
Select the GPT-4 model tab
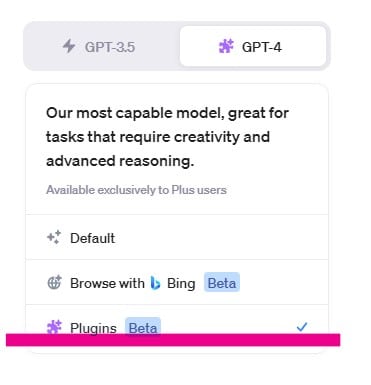(253, 46)
